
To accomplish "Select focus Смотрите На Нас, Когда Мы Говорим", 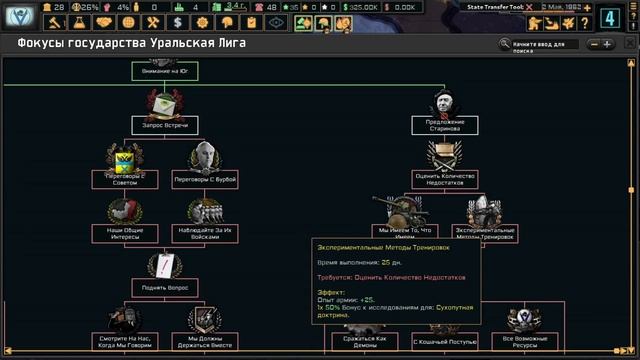I will tap(125, 342).
